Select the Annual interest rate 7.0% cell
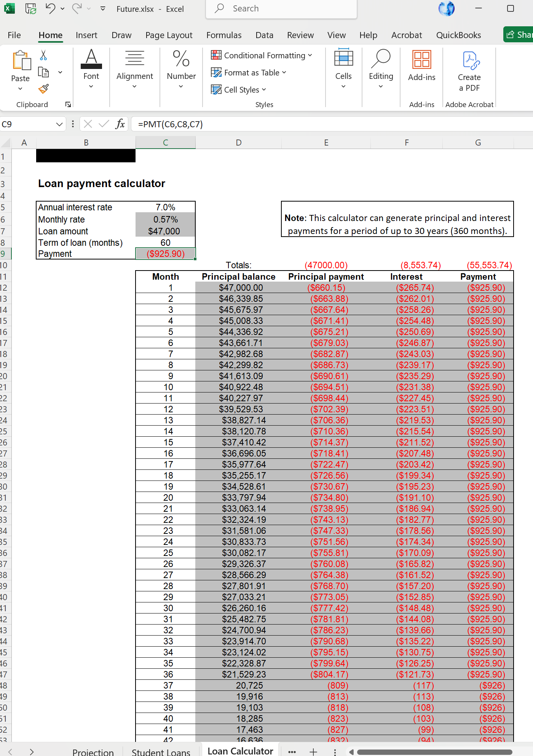Viewport: 533px width, 756px height. [165, 207]
